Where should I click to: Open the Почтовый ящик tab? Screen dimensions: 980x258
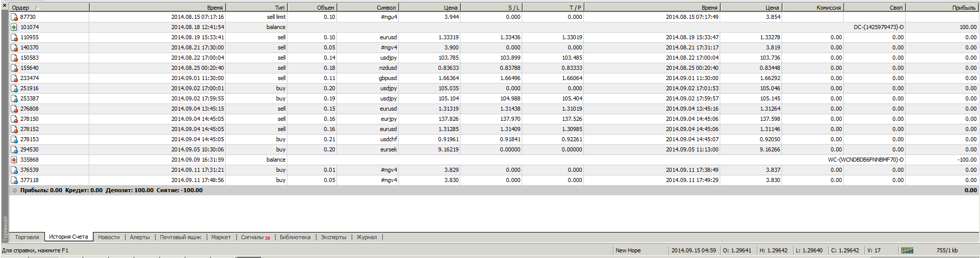coord(181,237)
